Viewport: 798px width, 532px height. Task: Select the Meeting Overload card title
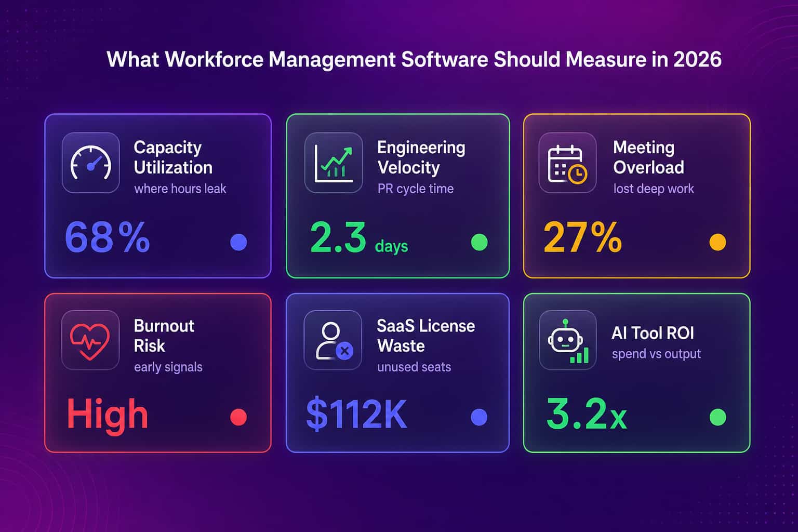pyautogui.click(x=648, y=157)
